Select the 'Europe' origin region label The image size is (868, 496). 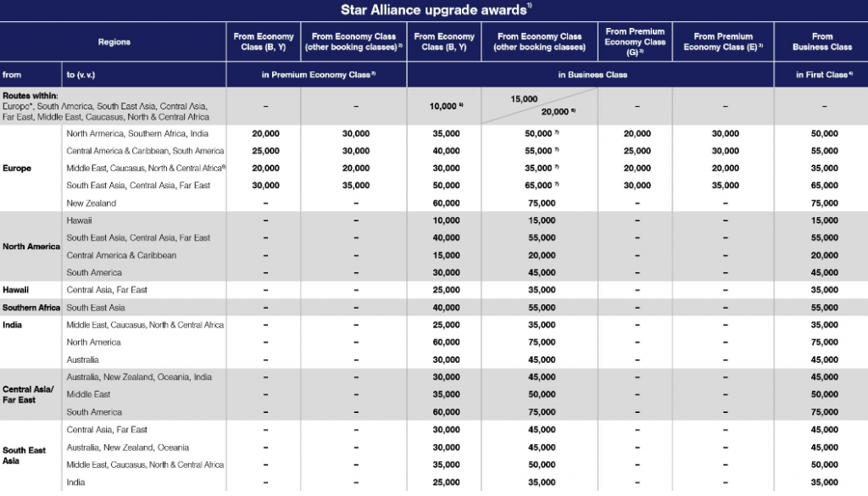pyautogui.click(x=17, y=168)
